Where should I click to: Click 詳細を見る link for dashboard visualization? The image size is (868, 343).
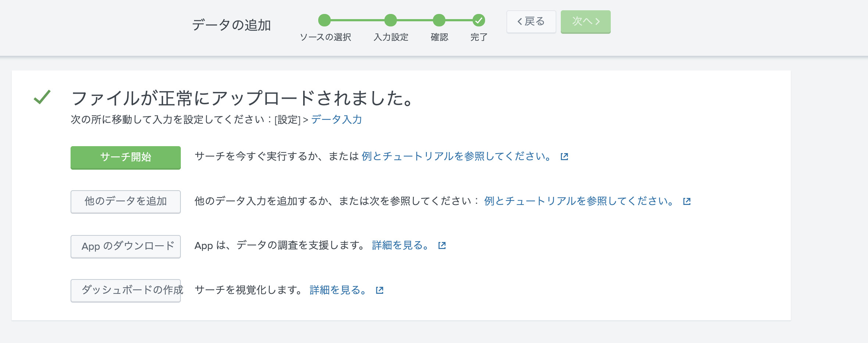point(337,290)
